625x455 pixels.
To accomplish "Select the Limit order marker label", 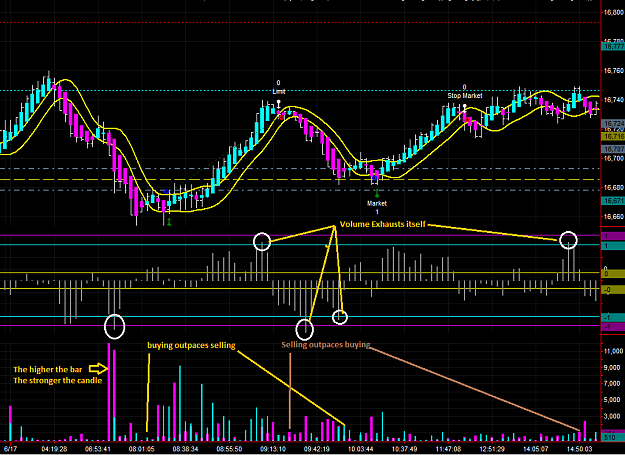I will [279, 92].
